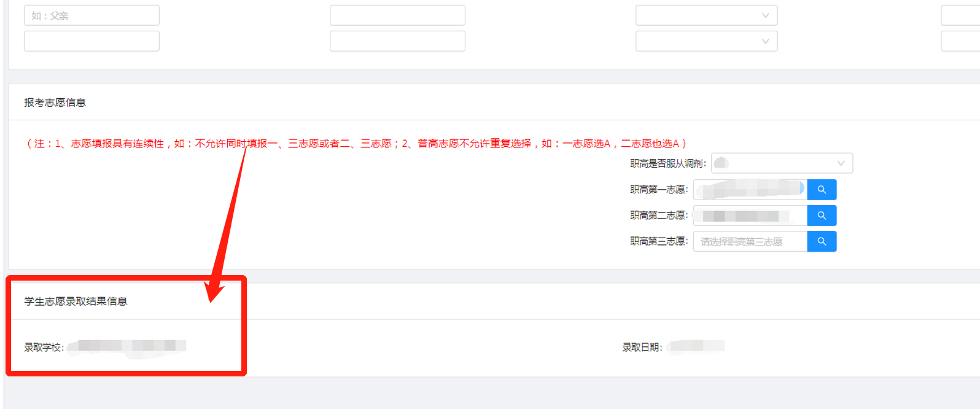Click the 职高第二志愿 search icon
This screenshot has width=980, height=412.
click(822, 216)
